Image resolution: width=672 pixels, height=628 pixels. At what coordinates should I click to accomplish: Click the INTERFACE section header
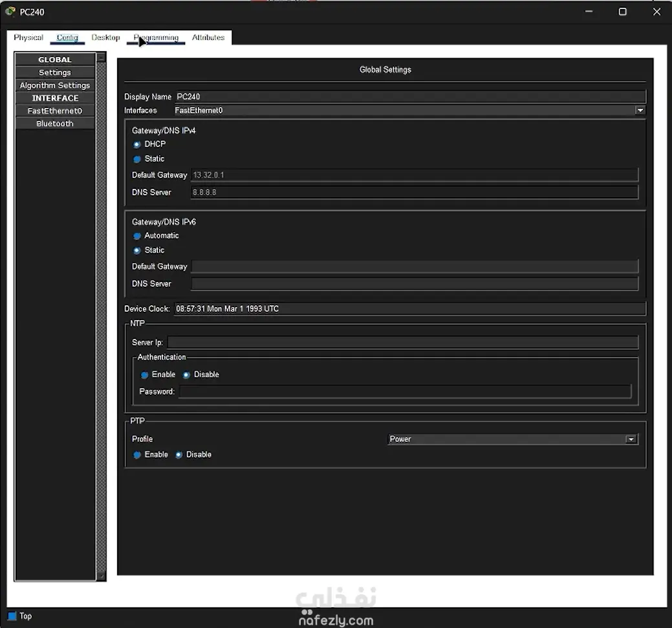coord(55,98)
